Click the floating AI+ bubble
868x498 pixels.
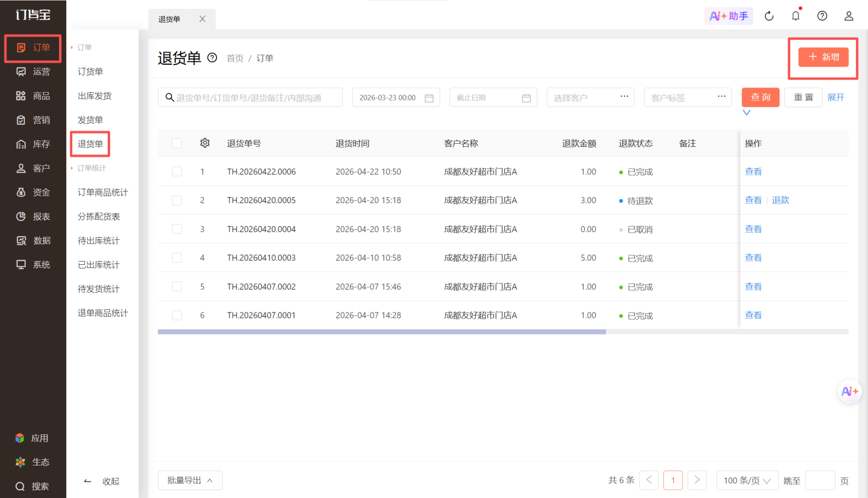(849, 391)
